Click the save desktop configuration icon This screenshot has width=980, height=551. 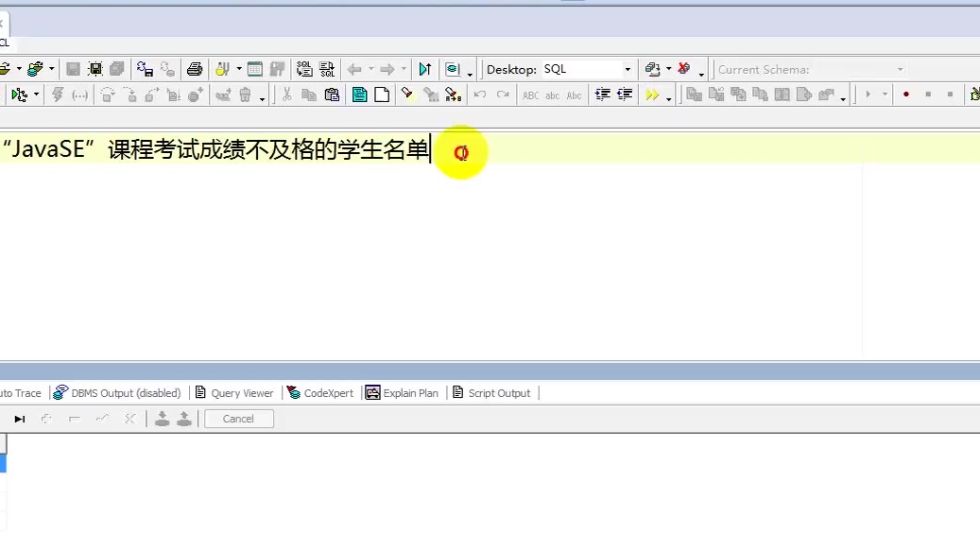pyautogui.click(x=652, y=69)
